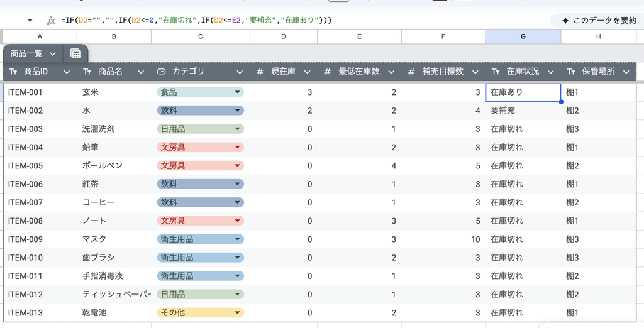Viewport: 644px width, 328px height.
Task: Open the 日用品 chip for ティッシュペーパー
Action: click(201, 294)
